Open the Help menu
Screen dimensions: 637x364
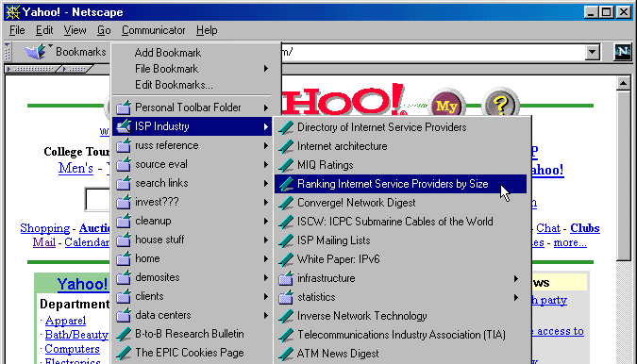point(207,30)
